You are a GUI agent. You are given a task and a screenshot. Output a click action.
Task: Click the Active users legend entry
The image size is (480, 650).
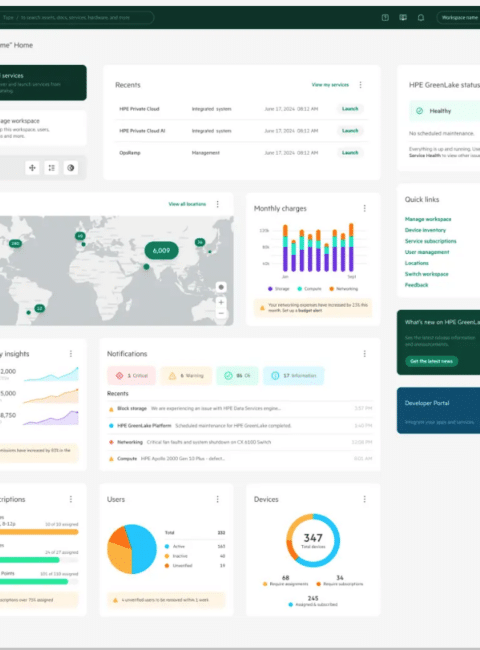pyautogui.click(x=195, y=546)
